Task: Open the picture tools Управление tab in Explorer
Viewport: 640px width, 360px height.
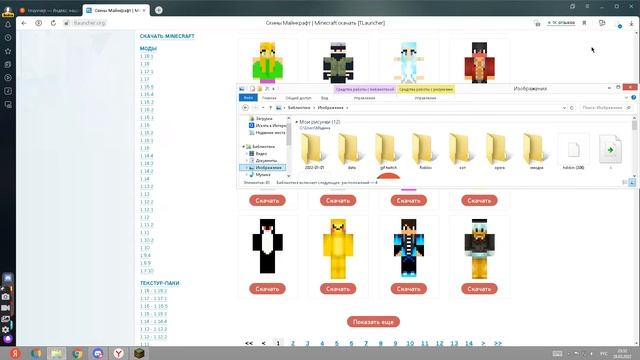Action: (x=425, y=98)
